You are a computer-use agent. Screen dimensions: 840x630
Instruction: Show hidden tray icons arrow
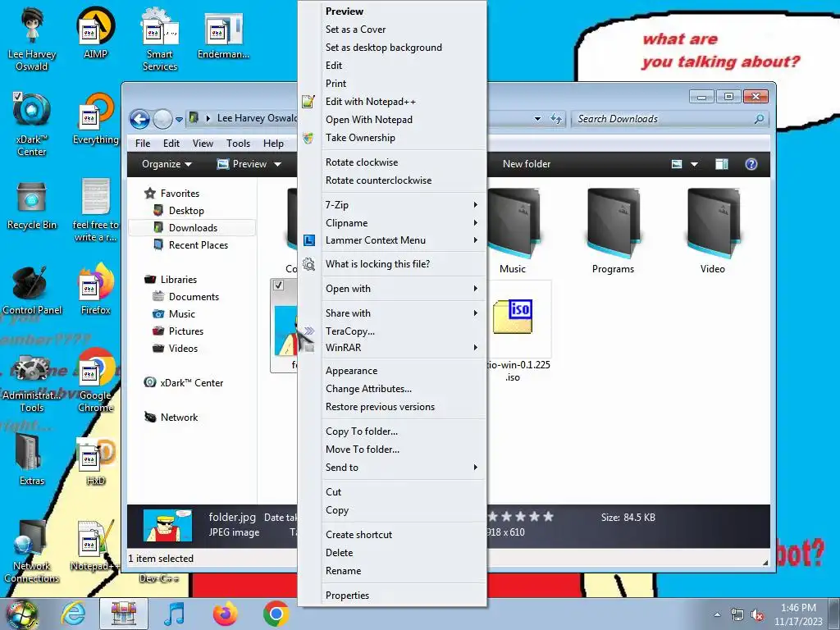(x=717, y=615)
